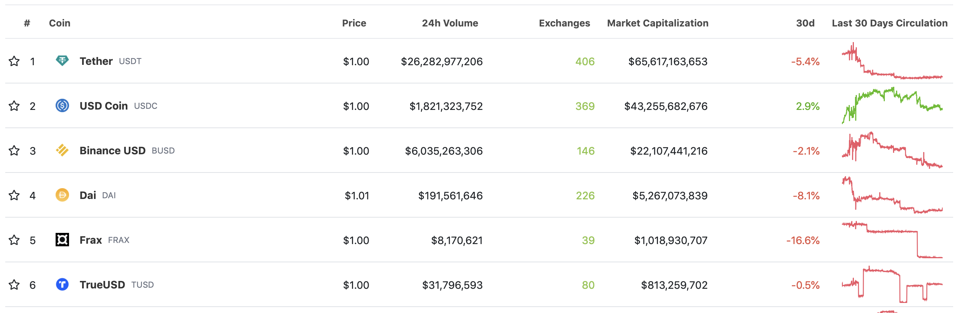Open the Tether coin name link
Viewport: 980px width, 313px height.
[96, 61]
